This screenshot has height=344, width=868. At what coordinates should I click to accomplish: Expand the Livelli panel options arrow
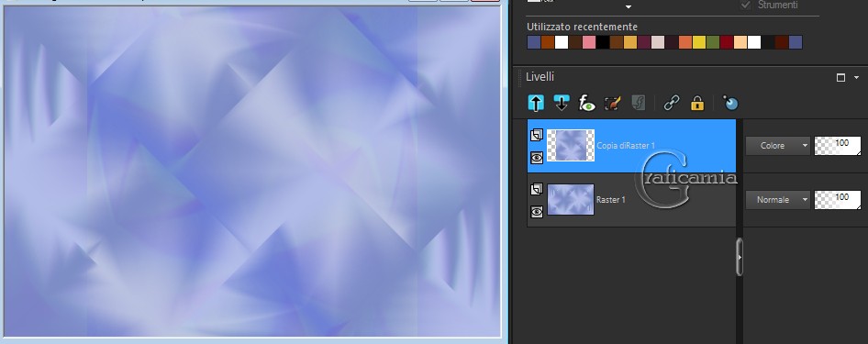pos(856,78)
